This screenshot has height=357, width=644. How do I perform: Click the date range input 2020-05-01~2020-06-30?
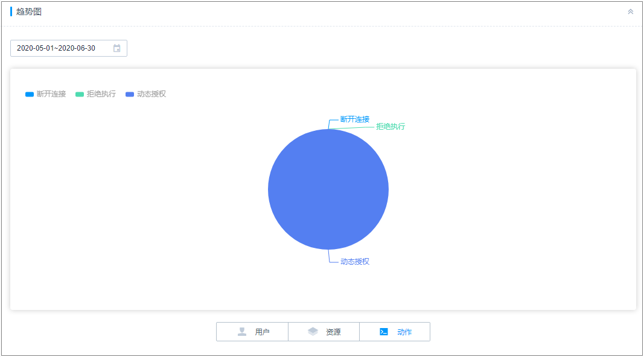coord(69,48)
